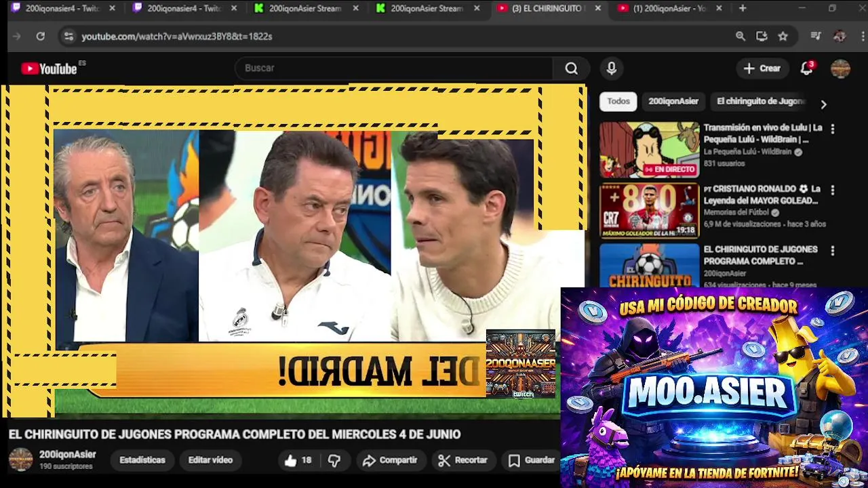
Task: Open options menu for La Pequeña Lulú video
Action: coord(833,128)
